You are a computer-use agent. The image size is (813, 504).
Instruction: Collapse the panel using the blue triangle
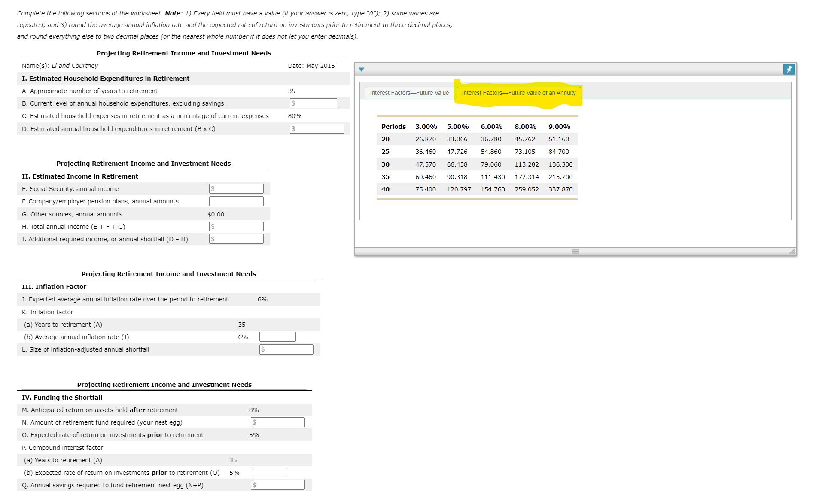(x=362, y=69)
